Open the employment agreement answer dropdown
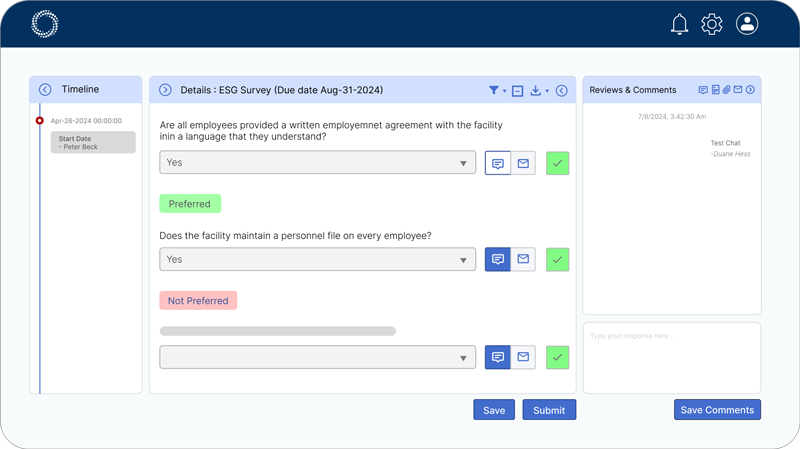This screenshot has width=800, height=449. point(318,163)
